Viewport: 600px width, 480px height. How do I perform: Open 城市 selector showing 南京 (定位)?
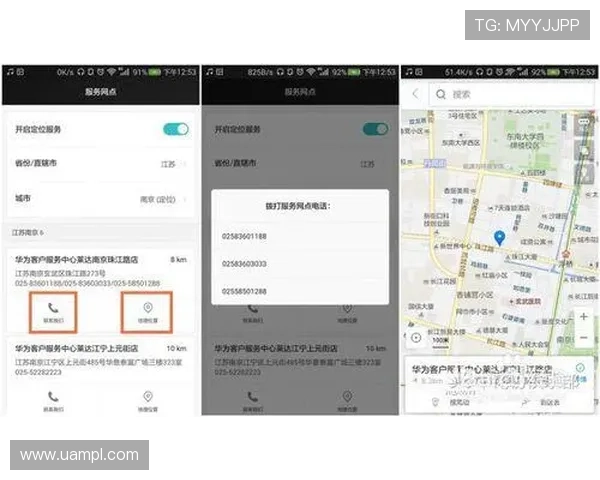click(101, 199)
